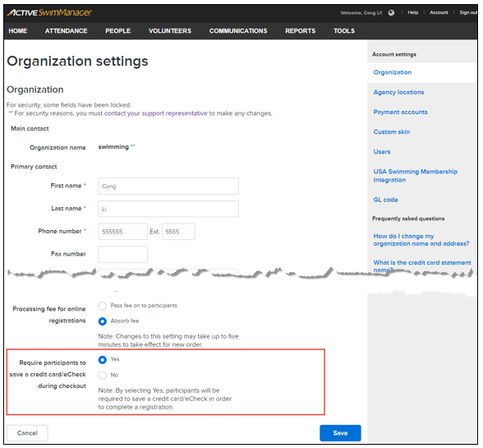Open the COMMUNICATIONS menu
The image size is (483, 448).
click(238, 31)
